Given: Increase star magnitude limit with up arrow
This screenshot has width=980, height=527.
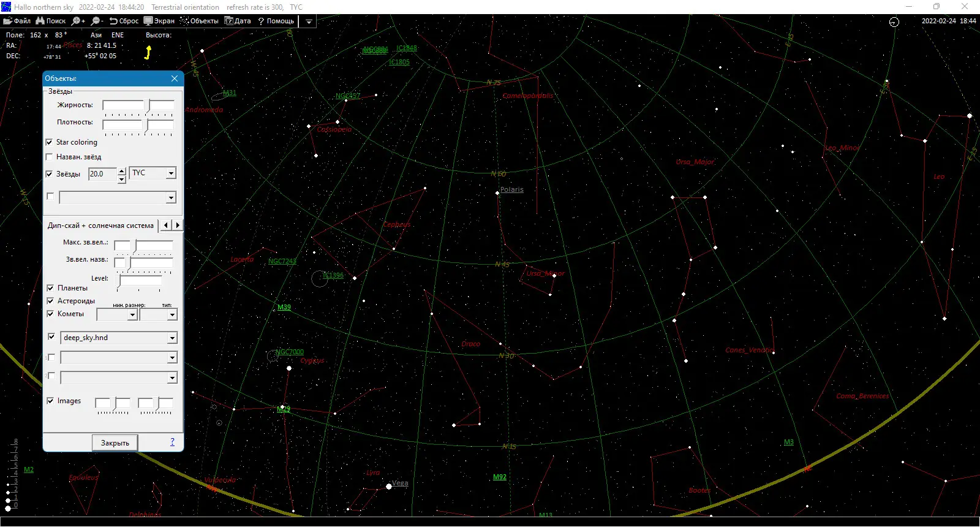Looking at the screenshot, I should [x=122, y=171].
